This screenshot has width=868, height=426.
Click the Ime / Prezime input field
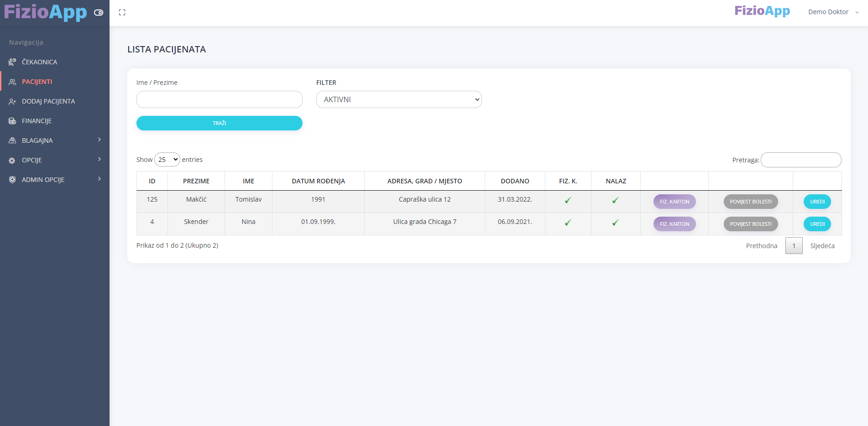[x=219, y=99]
